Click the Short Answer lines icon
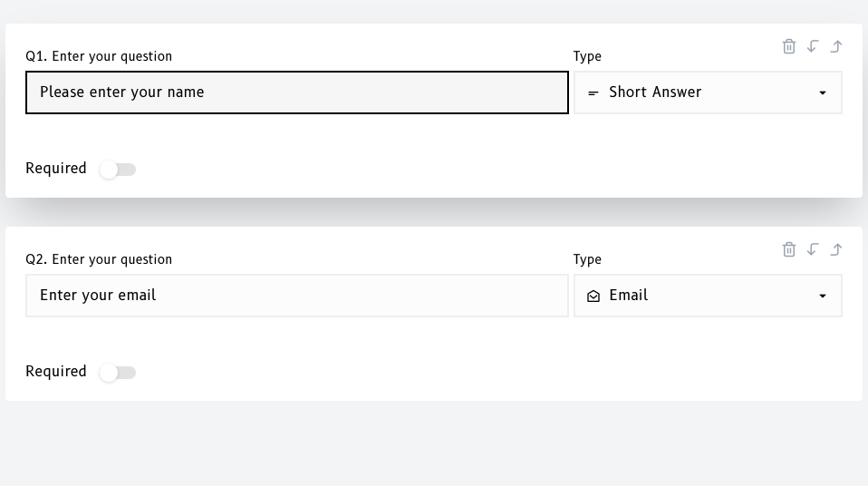868x486 pixels. pos(593,93)
